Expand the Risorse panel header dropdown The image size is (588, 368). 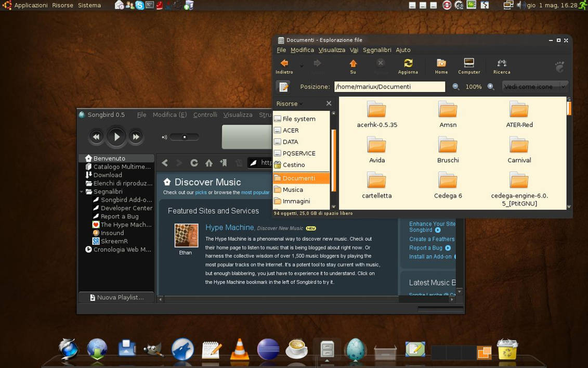(x=300, y=104)
